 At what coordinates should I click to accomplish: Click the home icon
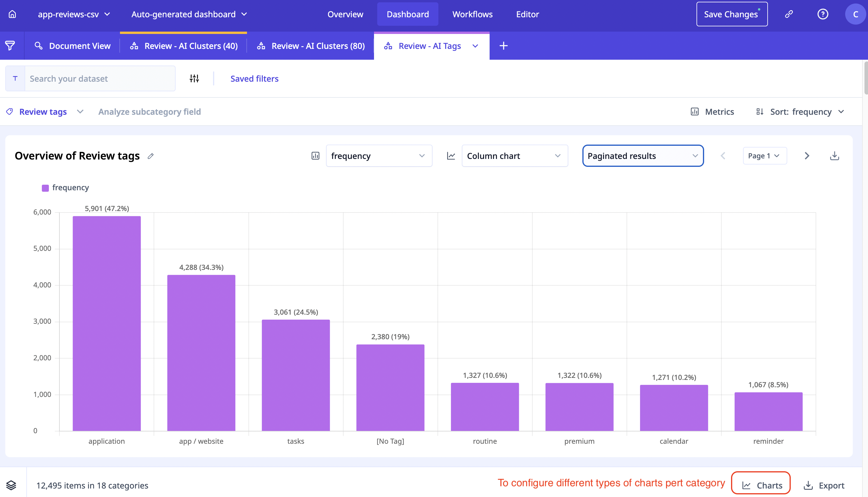pos(12,14)
